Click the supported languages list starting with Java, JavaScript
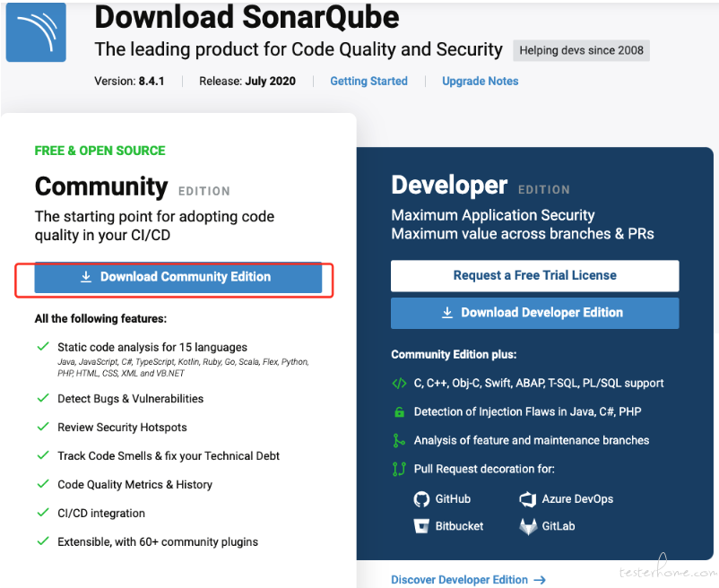This screenshot has height=588, width=719. coord(184,367)
